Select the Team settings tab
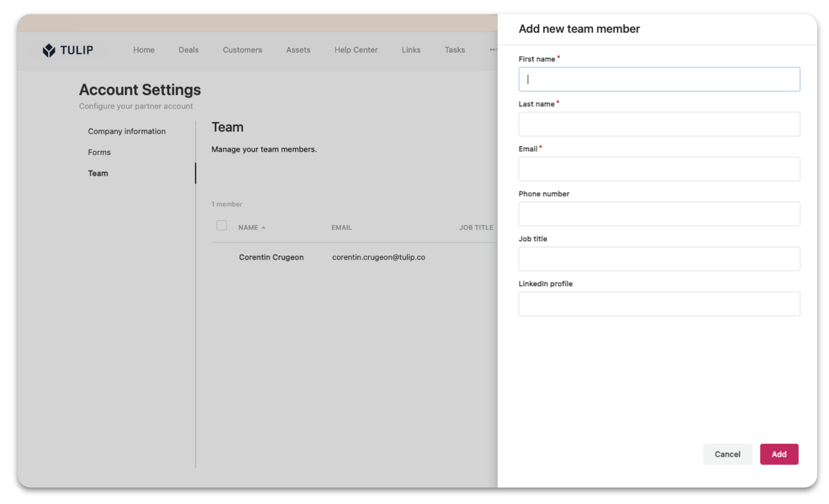This screenshot has height=504, width=829. tap(98, 174)
